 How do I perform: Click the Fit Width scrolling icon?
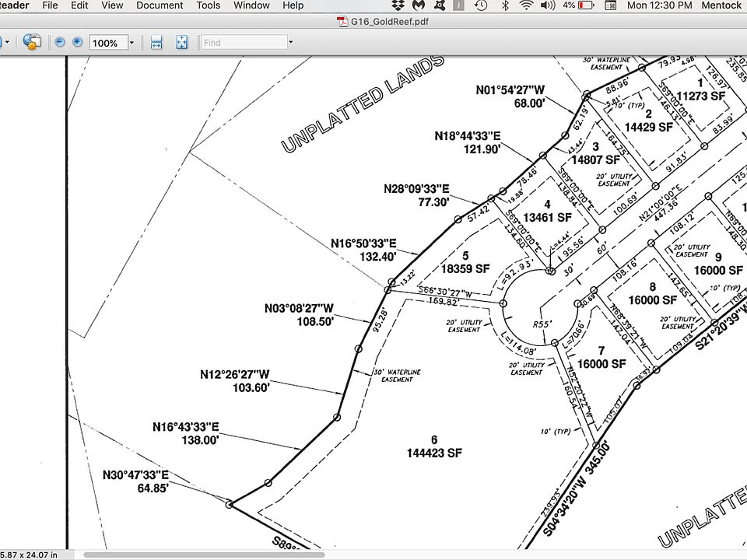click(x=156, y=42)
